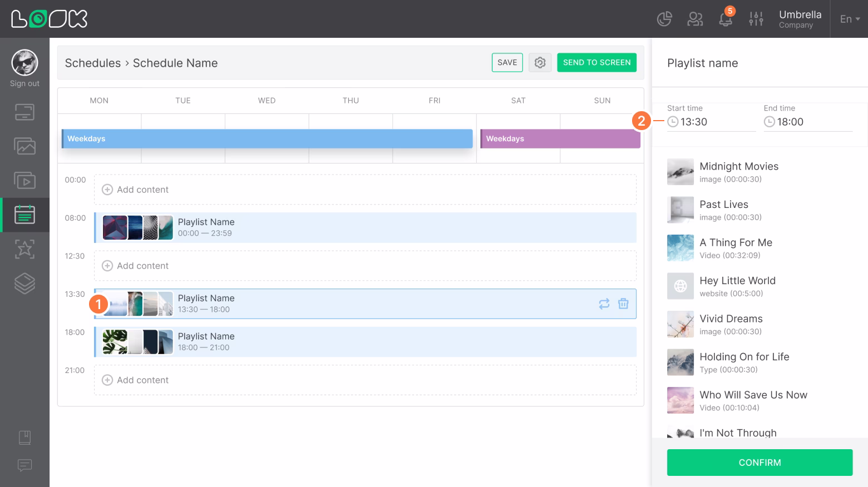Image resolution: width=868 pixels, height=487 pixels.
Task: Click thumbnails of 13:30 — 18:00 playlist
Action: click(137, 304)
